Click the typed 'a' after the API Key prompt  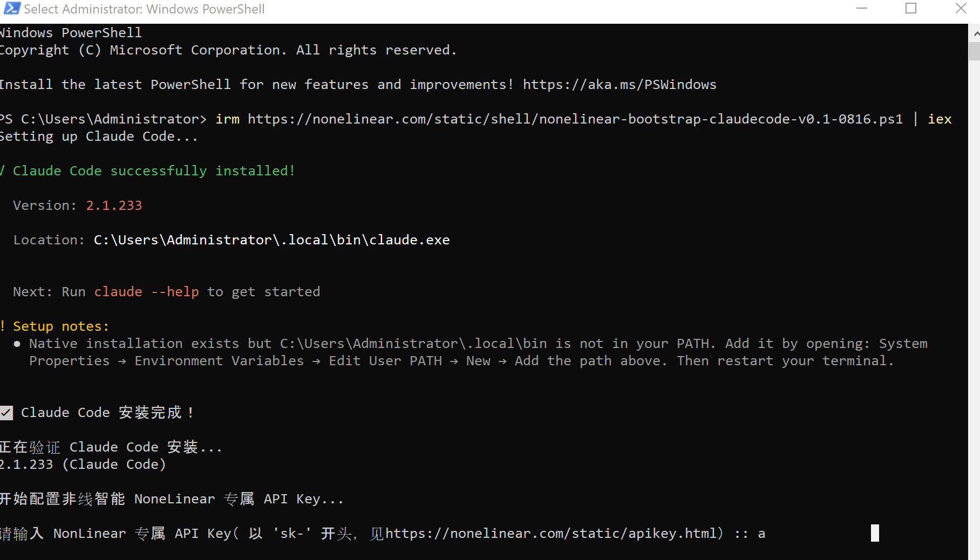761,534
